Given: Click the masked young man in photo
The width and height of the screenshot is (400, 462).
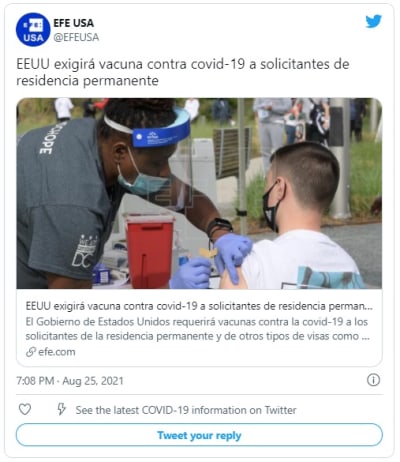Looking at the screenshot, I should (x=297, y=215).
